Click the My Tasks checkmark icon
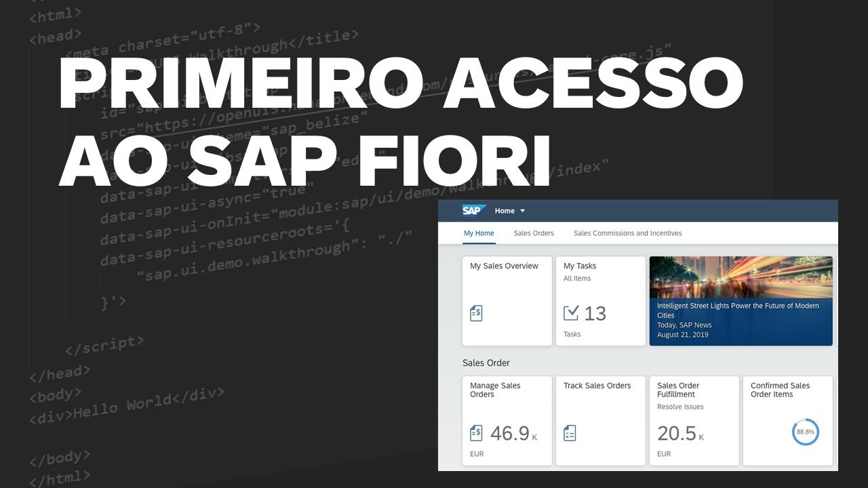Screen dimensions: 868x488 572,312
